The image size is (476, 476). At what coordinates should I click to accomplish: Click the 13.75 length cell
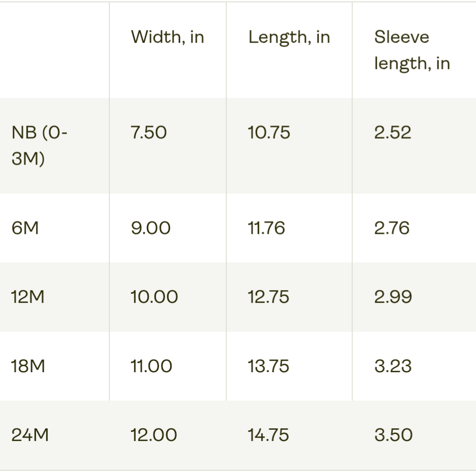click(268, 366)
